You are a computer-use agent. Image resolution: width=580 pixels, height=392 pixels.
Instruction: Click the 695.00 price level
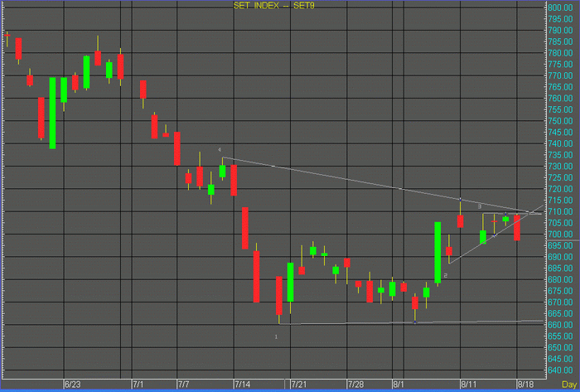pos(560,245)
